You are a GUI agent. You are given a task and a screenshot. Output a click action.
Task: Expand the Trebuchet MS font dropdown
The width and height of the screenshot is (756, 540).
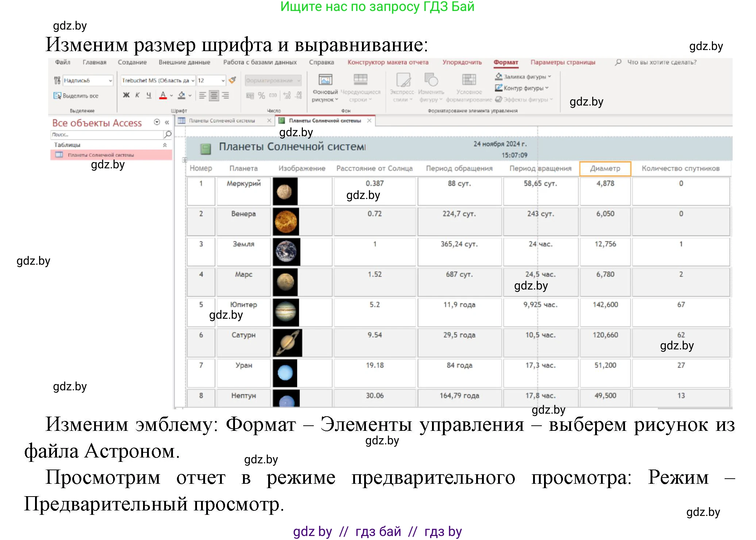[193, 80]
